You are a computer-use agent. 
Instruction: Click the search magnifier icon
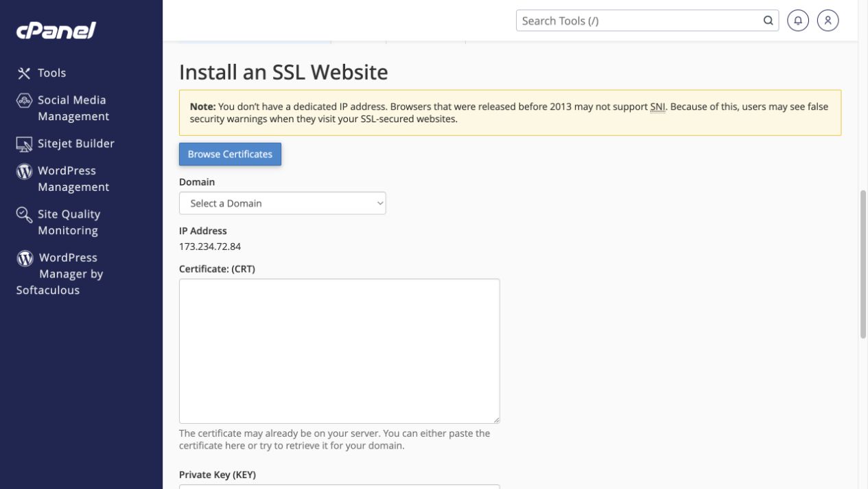click(x=768, y=21)
